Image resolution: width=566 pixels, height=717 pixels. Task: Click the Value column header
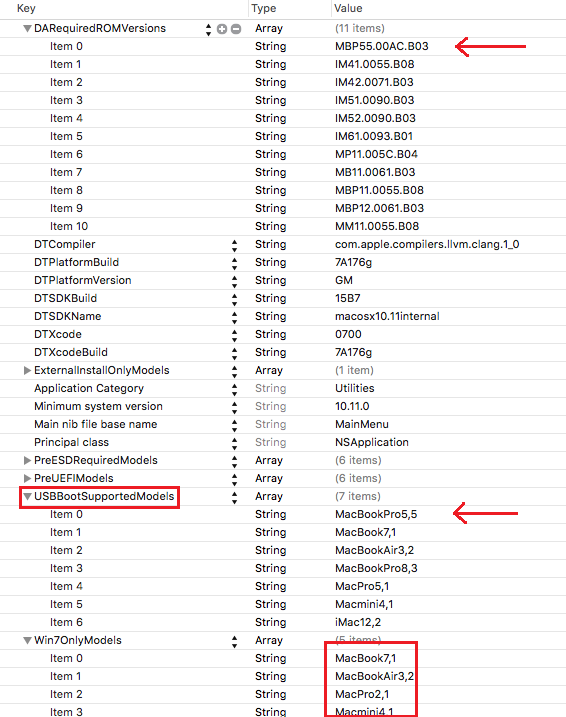click(348, 8)
